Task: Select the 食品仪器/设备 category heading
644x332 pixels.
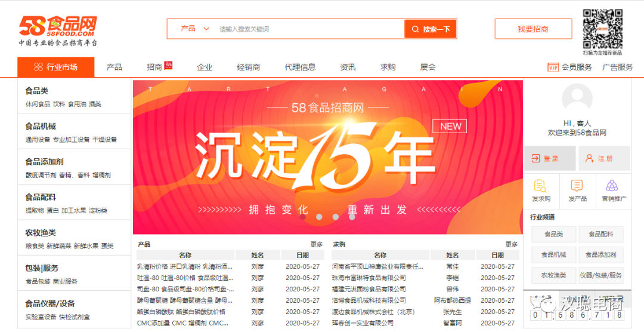Action: click(50, 303)
